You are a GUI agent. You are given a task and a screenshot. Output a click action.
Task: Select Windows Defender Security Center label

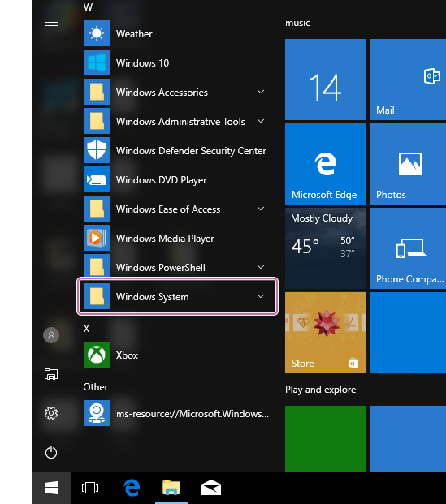[x=191, y=151]
